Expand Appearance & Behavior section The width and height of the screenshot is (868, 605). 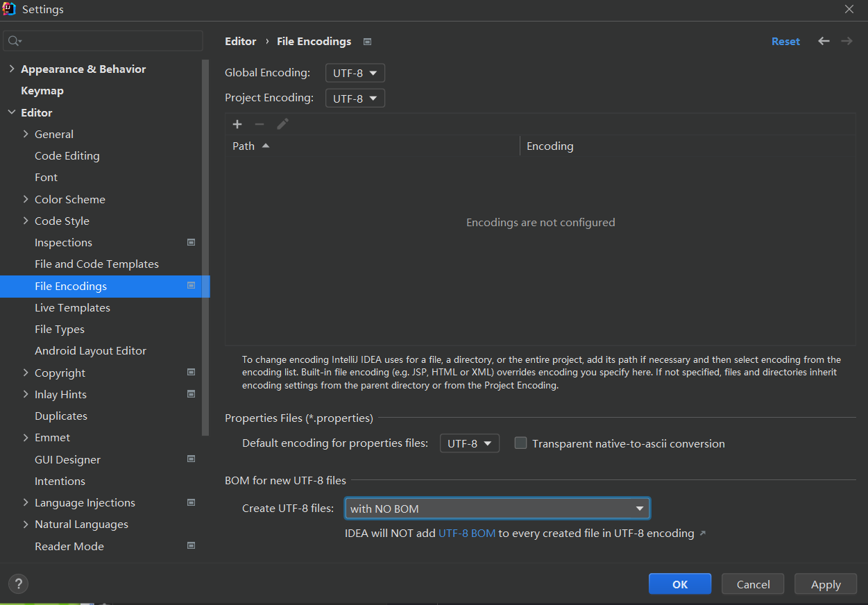pos(11,69)
